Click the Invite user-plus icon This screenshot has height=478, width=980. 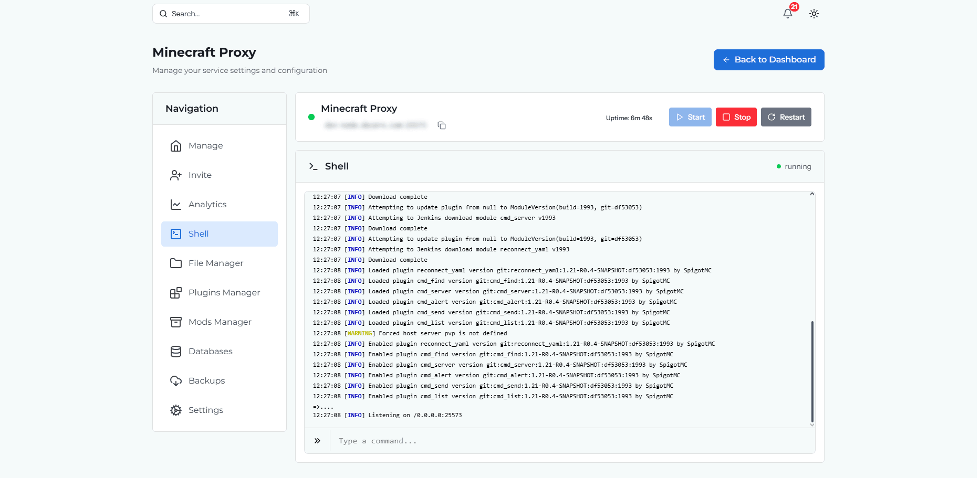pos(176,175)
